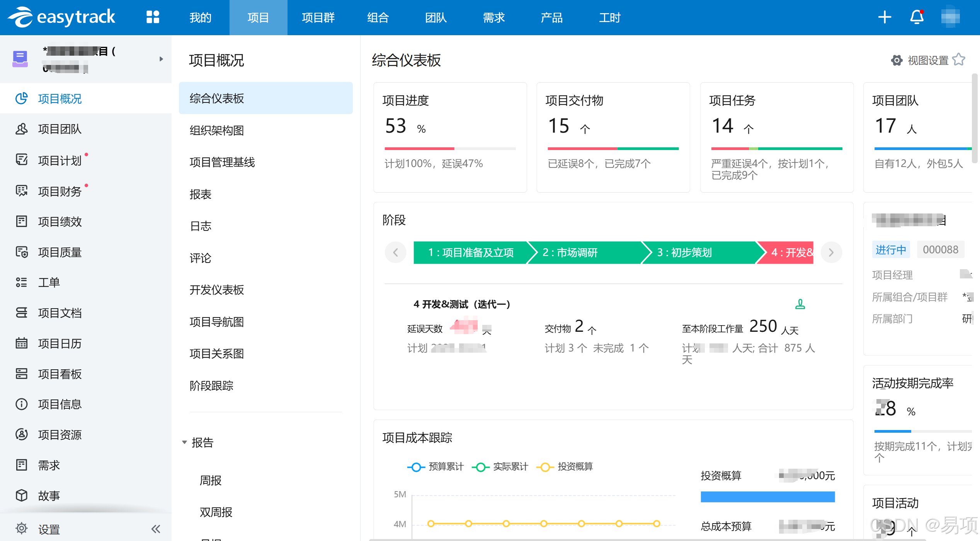Click the 项目绩效 icon
Screen dimensions: 980x541
[21, 221]
